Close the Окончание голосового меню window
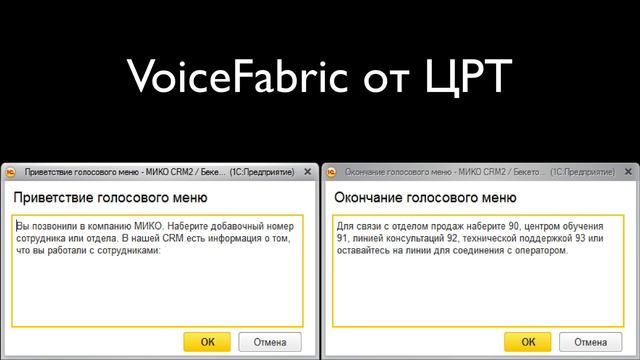This screenshot has height=360, width=640. pyautogui.click(x=629, y=172)
